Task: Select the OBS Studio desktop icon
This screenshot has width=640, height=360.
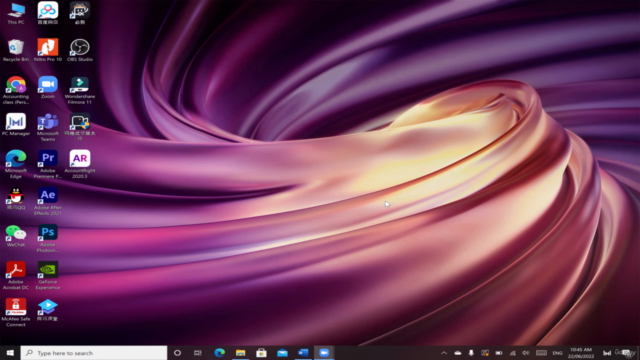Action: [80, 50]
